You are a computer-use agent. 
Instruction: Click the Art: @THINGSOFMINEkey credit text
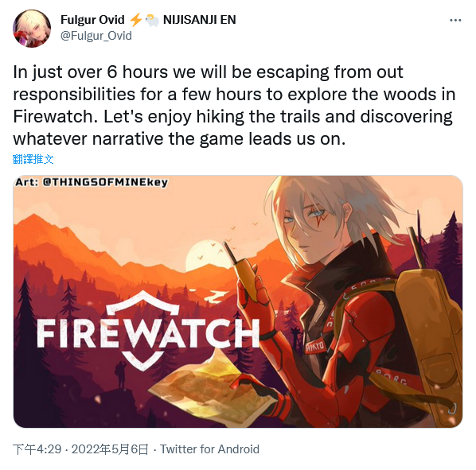coord(92,182)
